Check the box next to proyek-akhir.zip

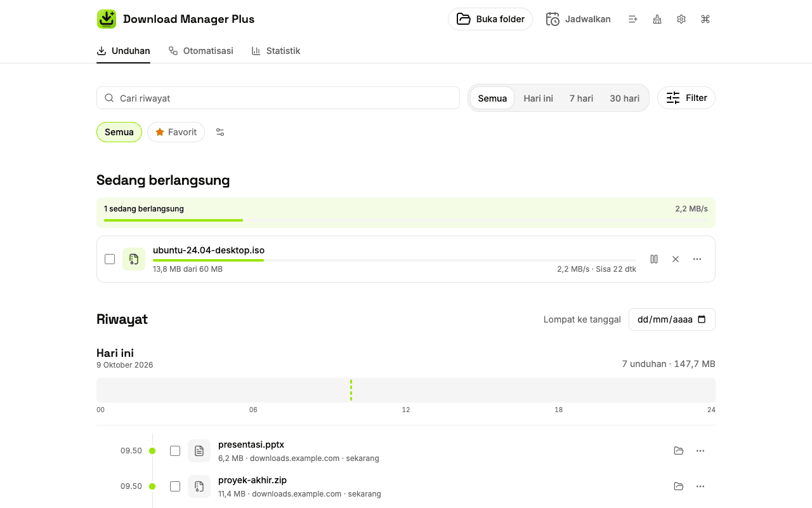point(175,486)
